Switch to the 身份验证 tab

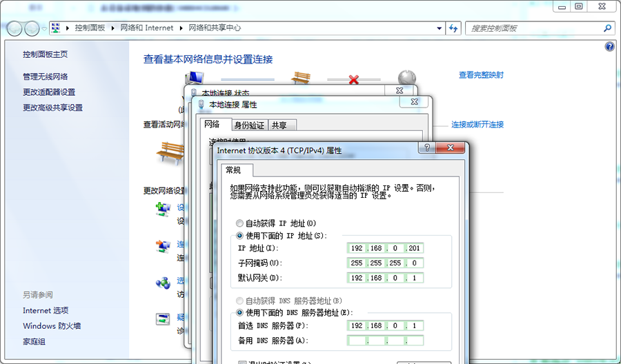tap(248, 125)
